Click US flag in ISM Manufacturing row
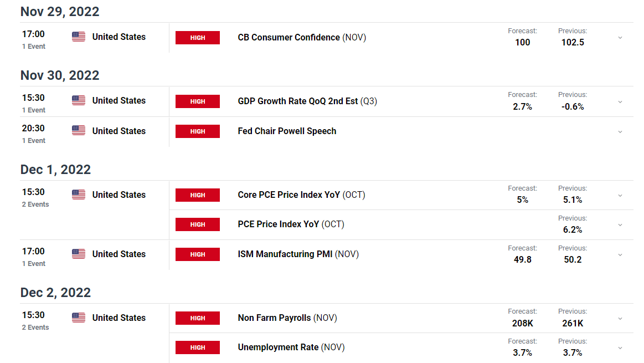This screenshot has width=644, height=363. (x=79, y=254)
